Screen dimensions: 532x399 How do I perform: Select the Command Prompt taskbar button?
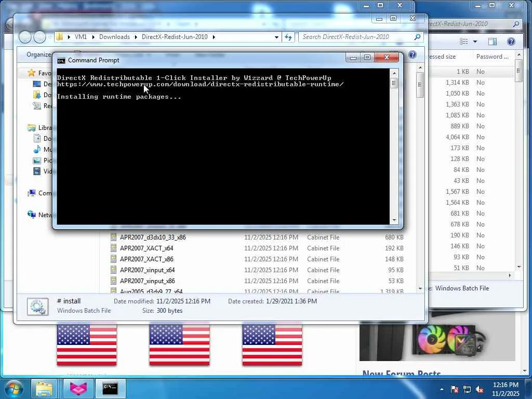pyautogui.click(x=110, y=389)
